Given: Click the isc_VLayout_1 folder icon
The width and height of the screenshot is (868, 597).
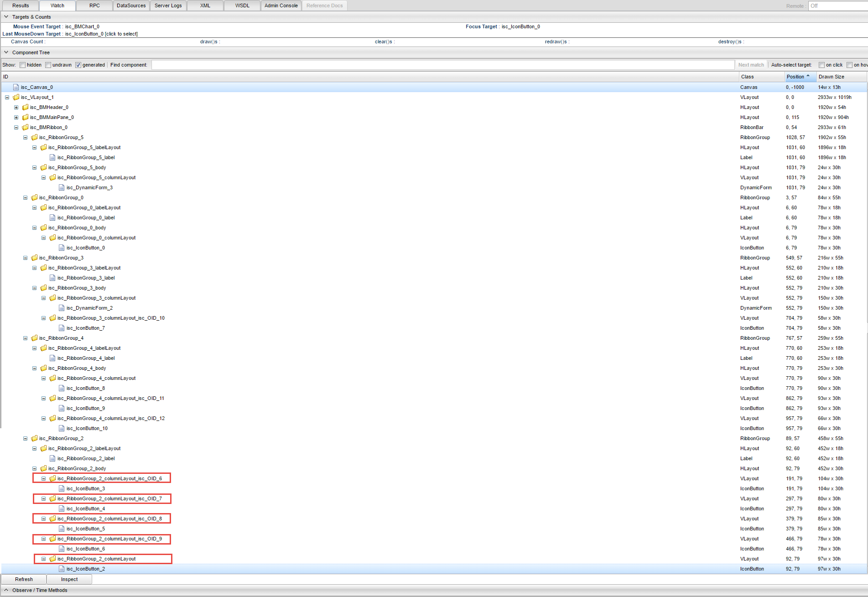Looking at the screenshot, I should pyautogui.click(x=16, y=97).
